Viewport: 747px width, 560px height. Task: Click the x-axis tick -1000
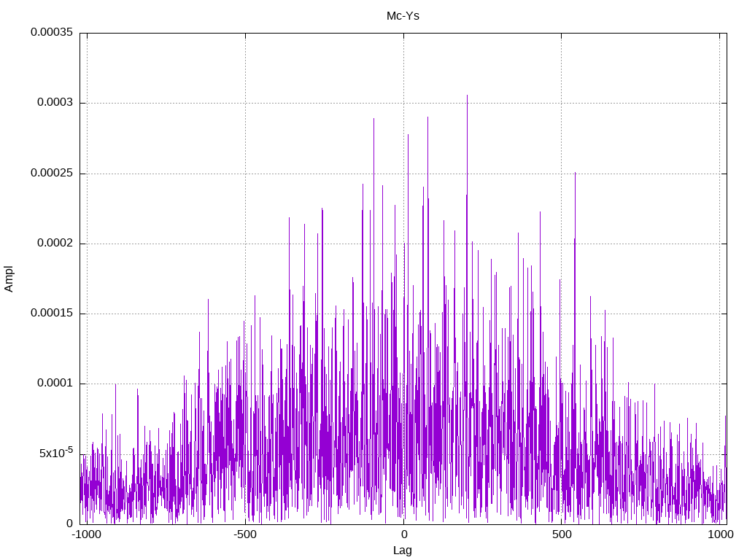tap(86, 534)
